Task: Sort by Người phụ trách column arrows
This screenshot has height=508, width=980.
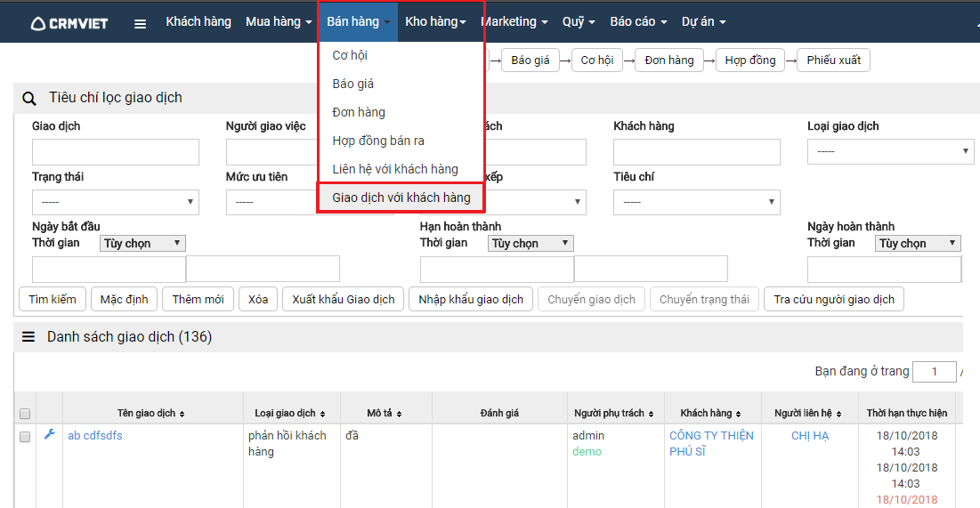Action: 651,414
